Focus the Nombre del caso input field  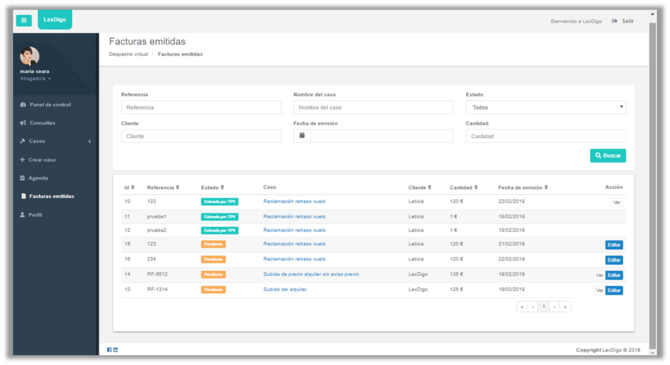click(373, 107)
